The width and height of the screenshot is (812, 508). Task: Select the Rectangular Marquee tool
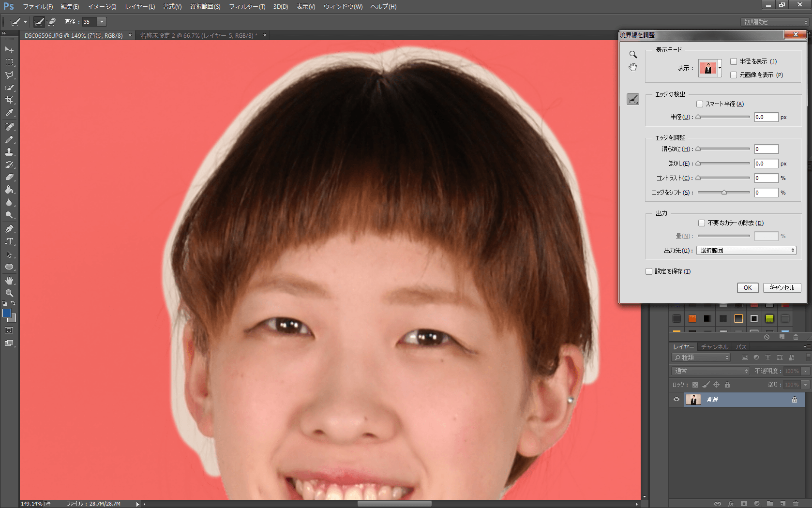(9, 62)
